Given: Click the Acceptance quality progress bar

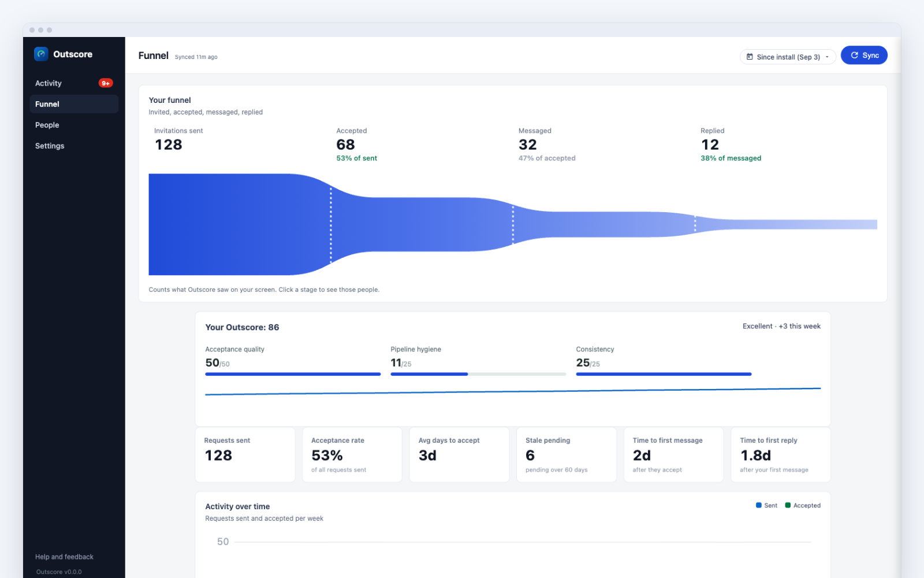Looking at the screenshot, I should 293,374.
